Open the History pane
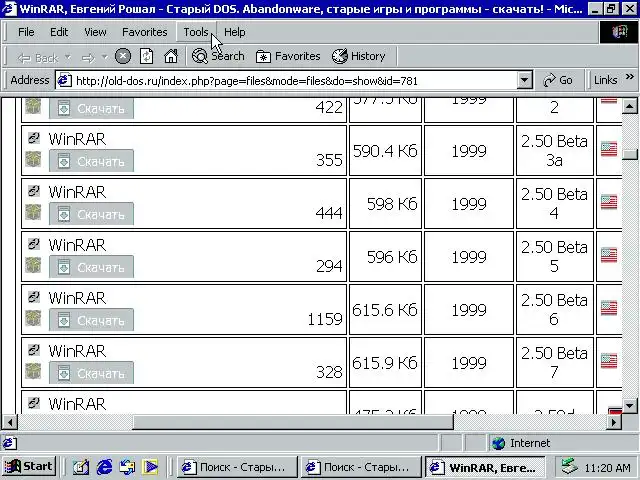The image size is (640, 480). click(358, 56)
